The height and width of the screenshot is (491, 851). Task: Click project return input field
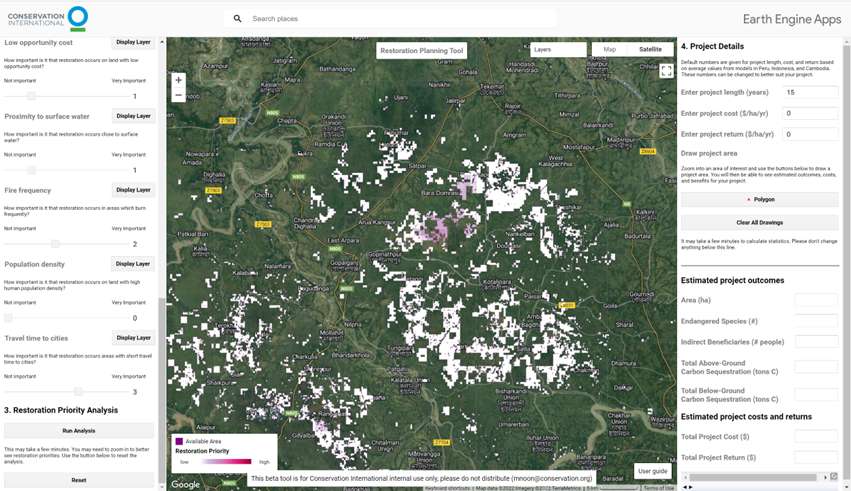[810, 134]
